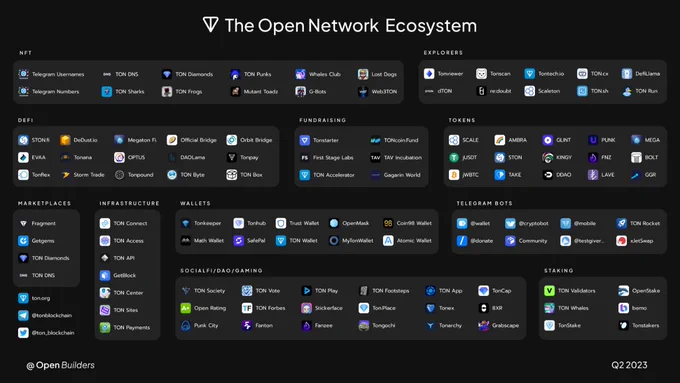Click the 'TON Accelerator' label

point(334,175)
